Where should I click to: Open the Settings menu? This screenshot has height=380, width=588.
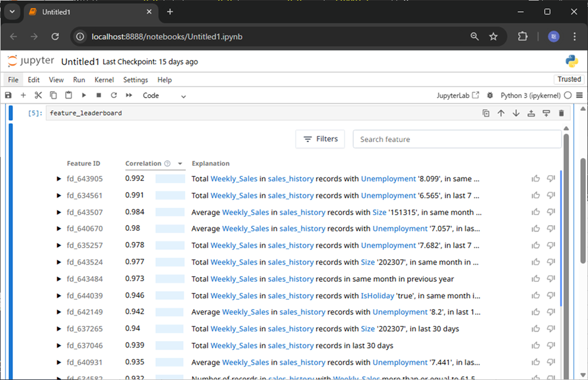135,80
